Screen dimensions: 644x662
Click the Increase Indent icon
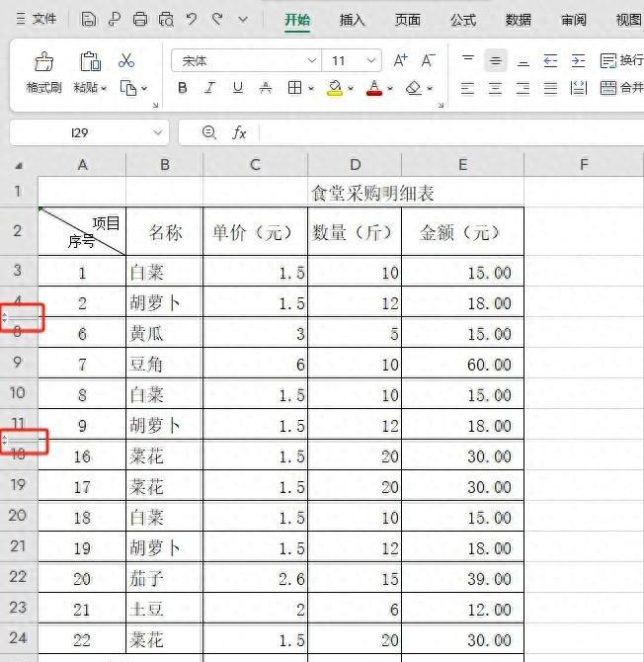click(578, 60)
